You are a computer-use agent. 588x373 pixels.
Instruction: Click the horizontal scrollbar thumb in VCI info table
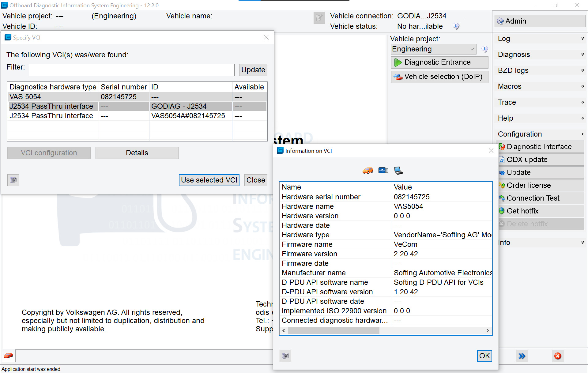[x=334, y=331]
